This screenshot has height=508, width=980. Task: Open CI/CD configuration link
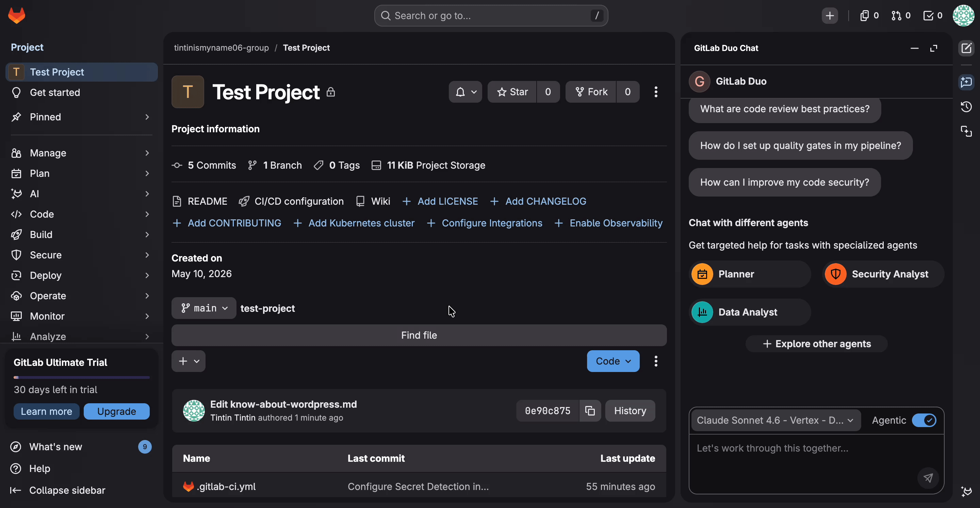[291, 201]
